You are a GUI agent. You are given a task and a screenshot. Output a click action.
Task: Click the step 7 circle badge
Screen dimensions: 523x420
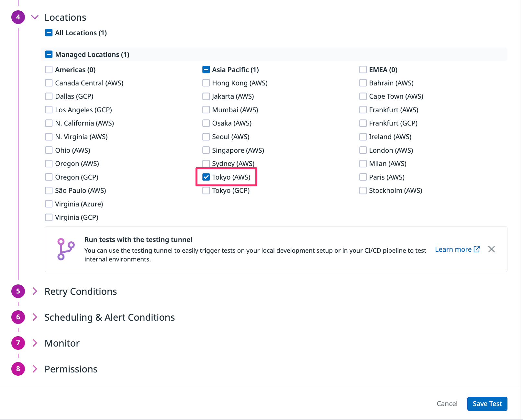[18, 343]
